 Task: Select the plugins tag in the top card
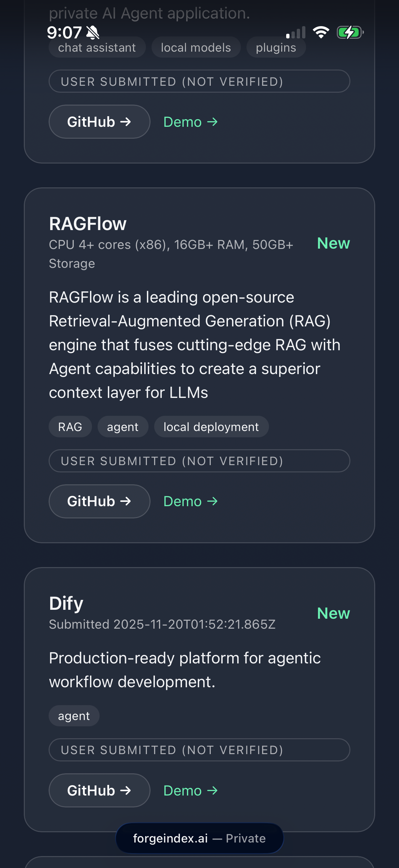coord(276,47)
